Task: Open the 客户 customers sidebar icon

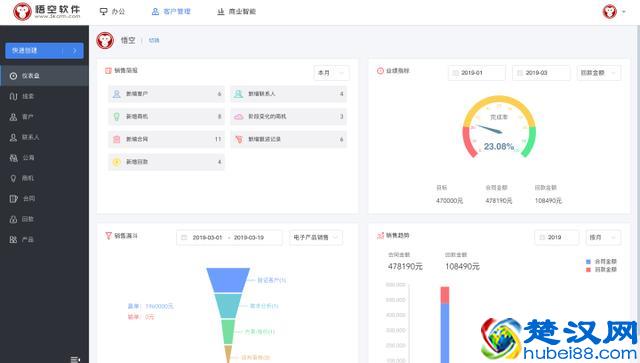Action: [13, 117]
